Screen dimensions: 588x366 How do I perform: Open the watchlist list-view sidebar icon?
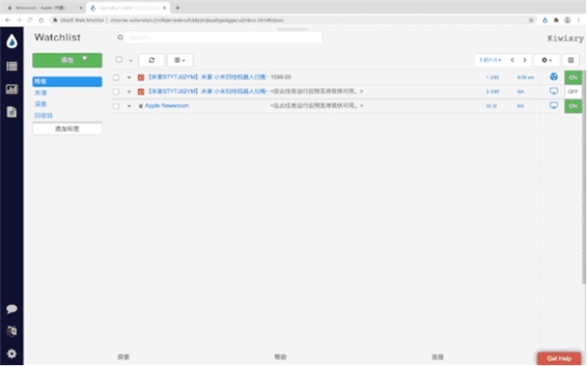pos(12,66)
